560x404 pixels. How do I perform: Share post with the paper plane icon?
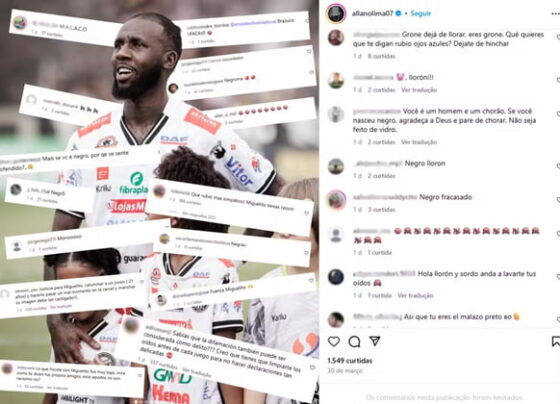[375, 341]
